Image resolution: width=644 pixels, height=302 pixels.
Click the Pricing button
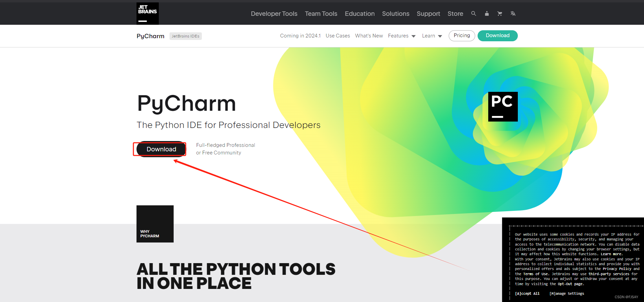462,36
